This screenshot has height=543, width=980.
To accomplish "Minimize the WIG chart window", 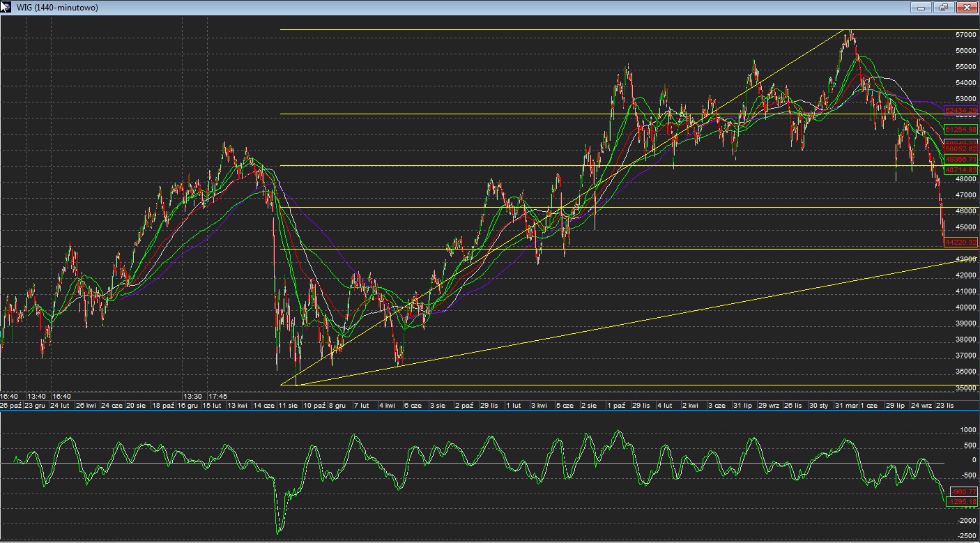I will [921, 8].
